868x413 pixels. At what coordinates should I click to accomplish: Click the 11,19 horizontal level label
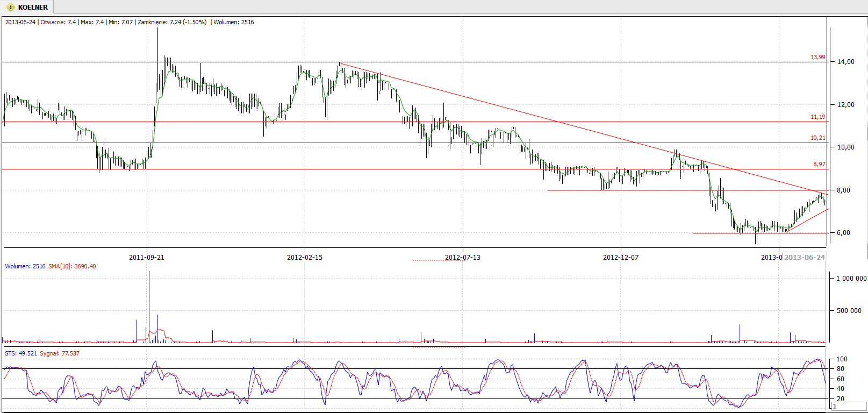tap(817, 117)
